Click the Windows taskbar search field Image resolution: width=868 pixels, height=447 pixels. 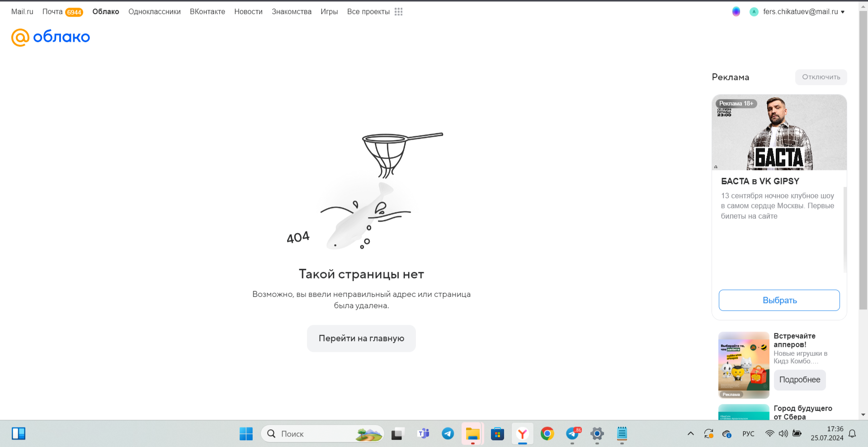(322, 434)
